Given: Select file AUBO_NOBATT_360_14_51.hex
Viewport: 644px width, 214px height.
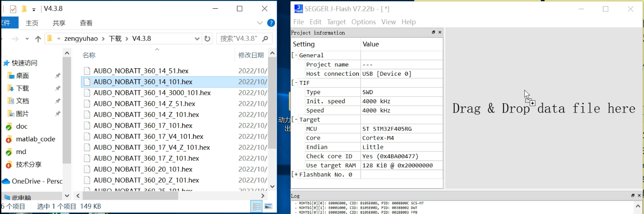Looking at the screenshot, I should pyautogui.click(x=141, y=71).
